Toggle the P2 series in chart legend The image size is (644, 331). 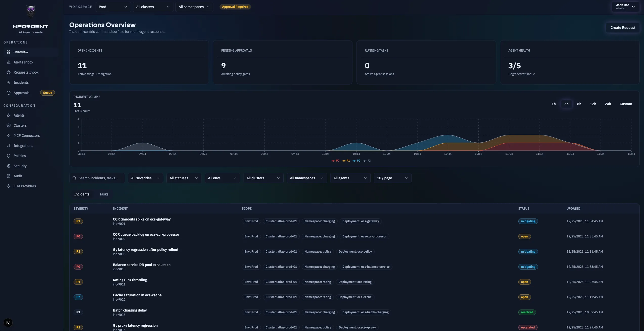pos(356,161)
